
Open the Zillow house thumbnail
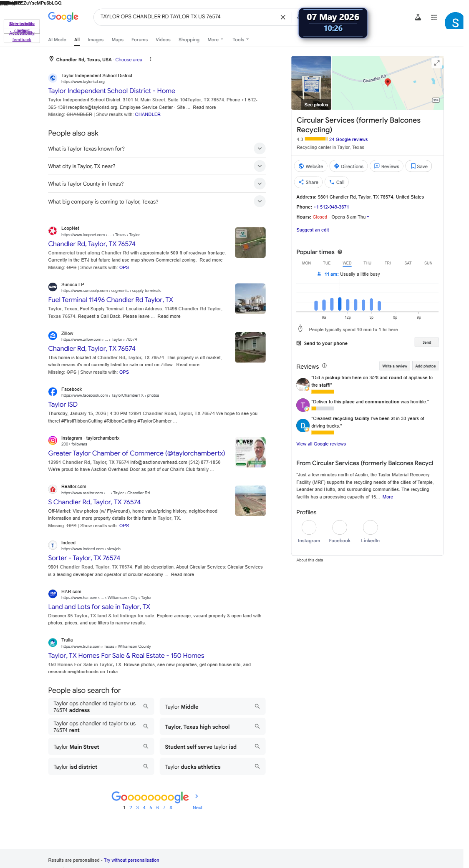point(250,347)
